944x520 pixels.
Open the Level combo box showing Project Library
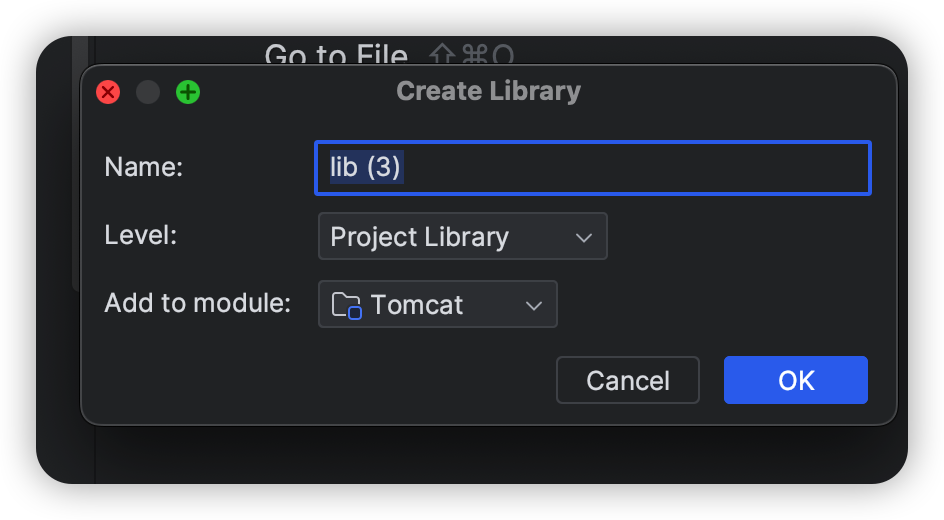click(440, 237)
